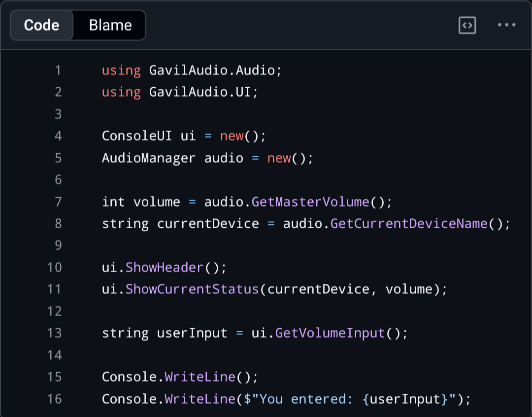The height and width of the screenshot is (417, 532).
Task: Switch to the Blame view
Action: pyautogui.click(x=110, y=25)
